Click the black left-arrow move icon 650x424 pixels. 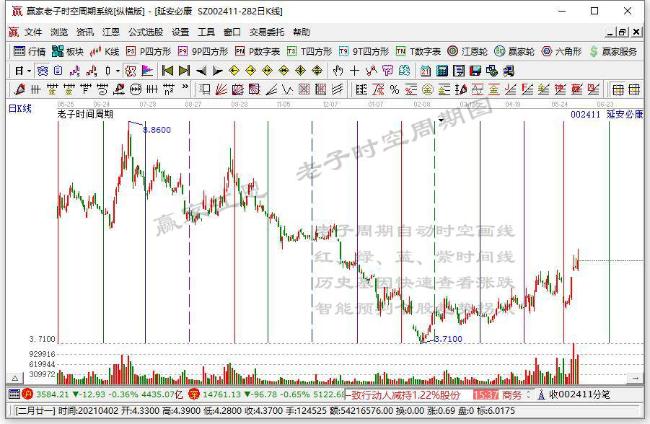[x=201, y=71]
